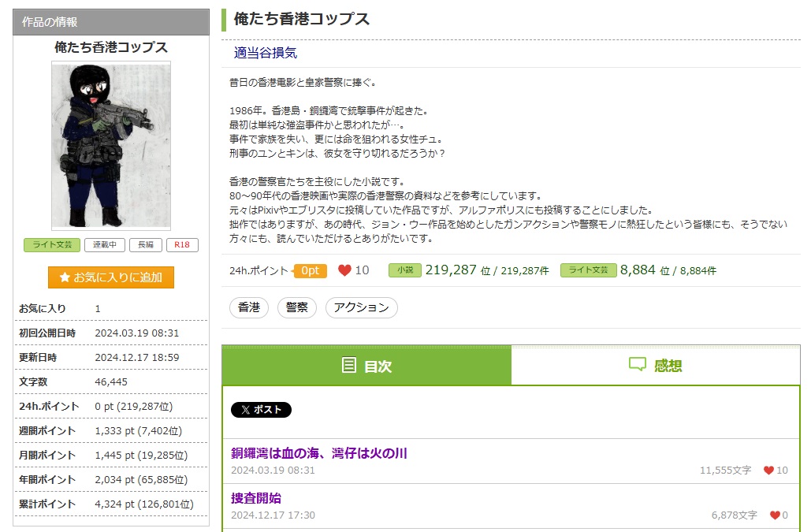The image size is (811, 532).
Task: Click the heart icon on 捜査開始 row
Action: pos(775,515)
